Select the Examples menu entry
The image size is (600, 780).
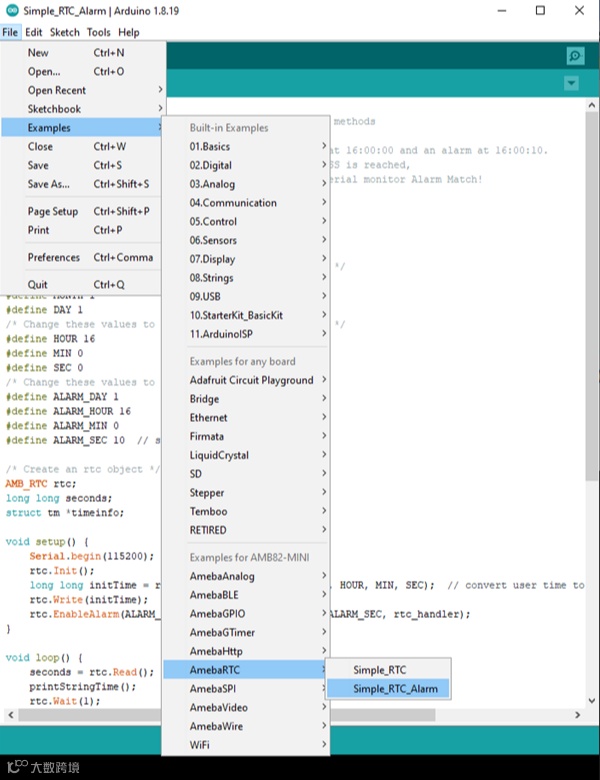tap(82, 128)
